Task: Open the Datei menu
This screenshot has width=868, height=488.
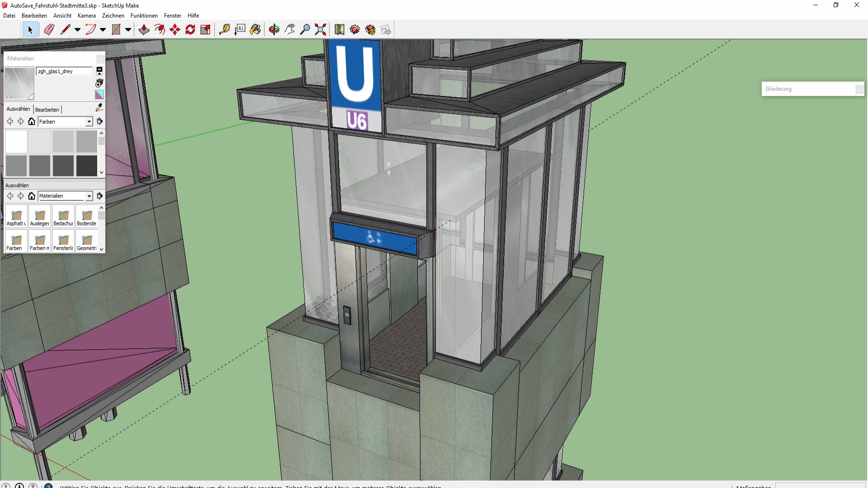Action: point(9,15)
